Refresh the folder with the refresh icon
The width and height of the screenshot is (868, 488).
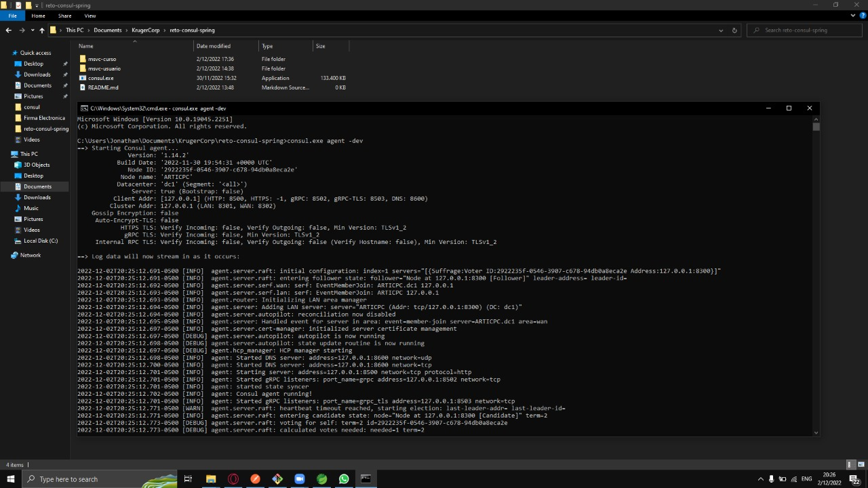point(734,30)
